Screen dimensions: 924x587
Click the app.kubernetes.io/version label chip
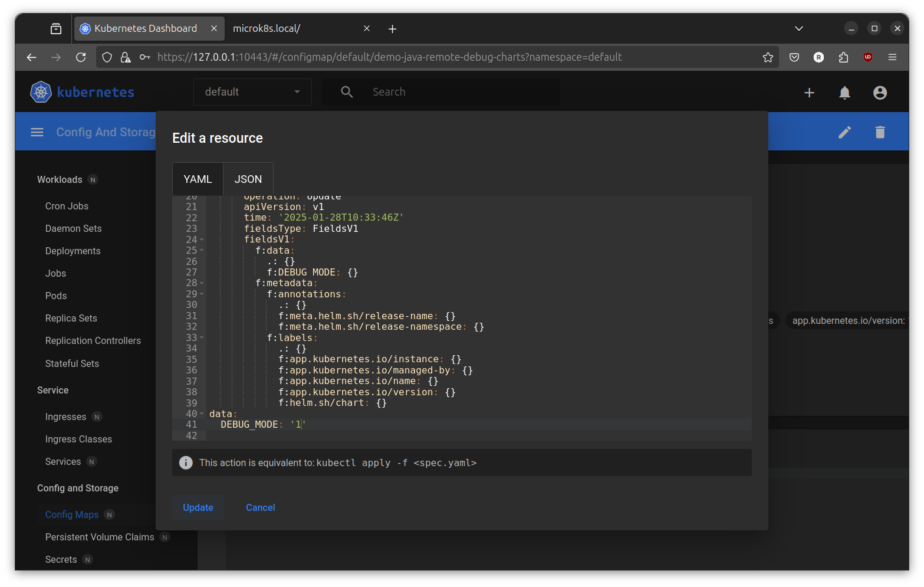tap(848, 320)
